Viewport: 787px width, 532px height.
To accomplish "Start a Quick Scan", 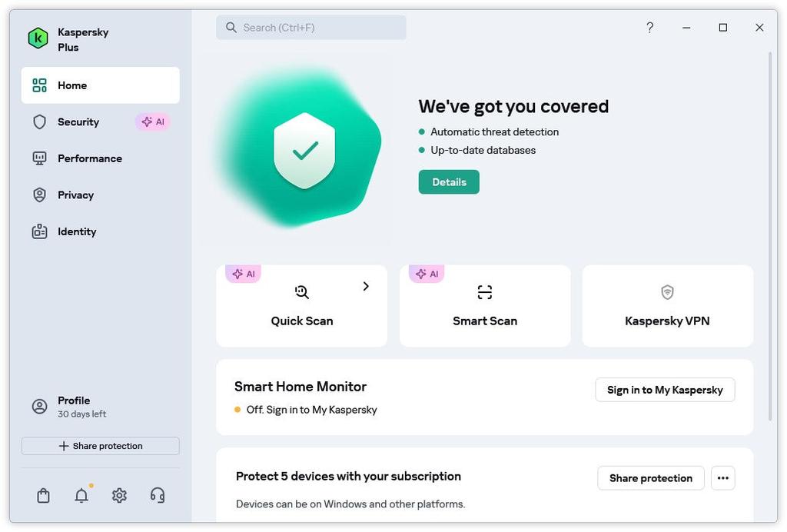I will (301, 306).
